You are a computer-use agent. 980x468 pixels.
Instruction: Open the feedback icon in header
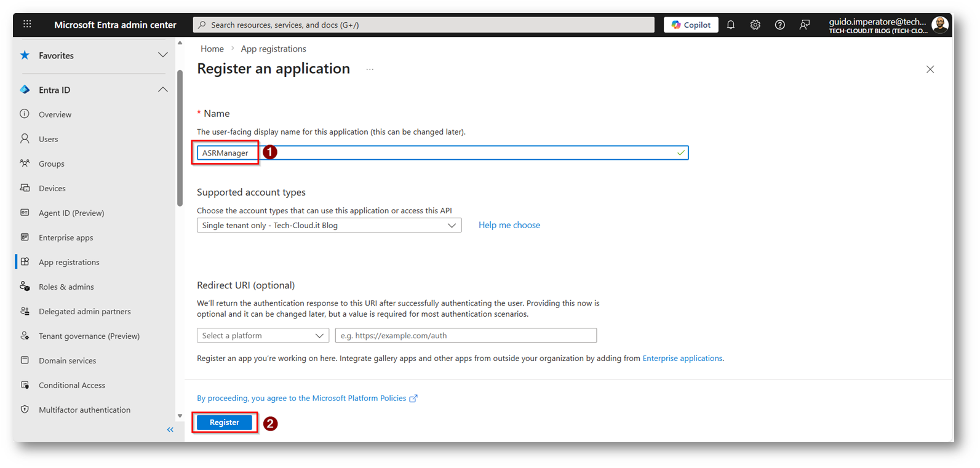pyautogui.click(x=804, y=25)
